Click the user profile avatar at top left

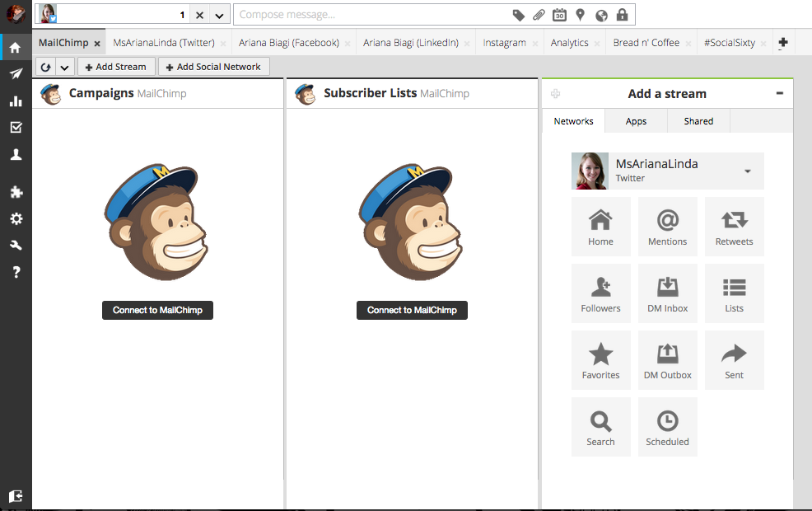pos(16,13)
